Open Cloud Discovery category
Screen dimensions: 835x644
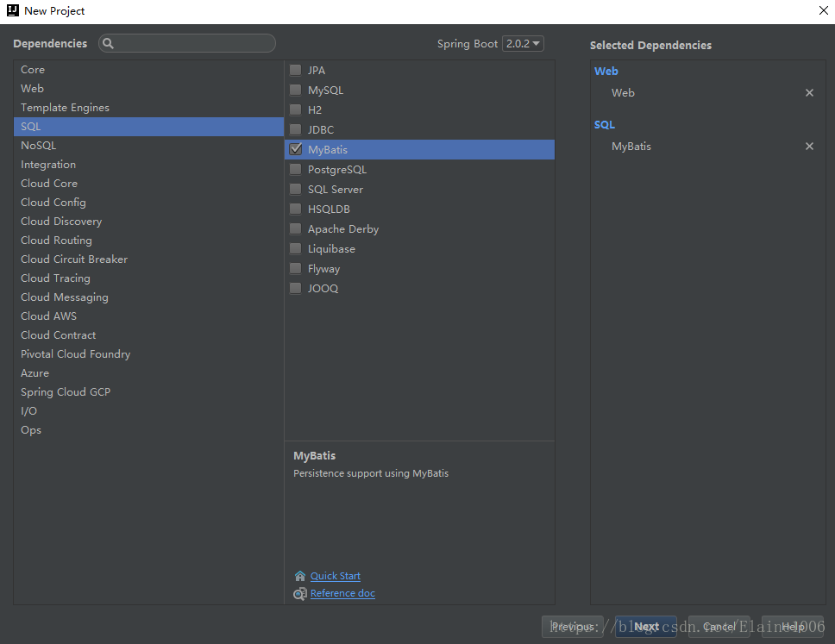(x=148, y=222)
